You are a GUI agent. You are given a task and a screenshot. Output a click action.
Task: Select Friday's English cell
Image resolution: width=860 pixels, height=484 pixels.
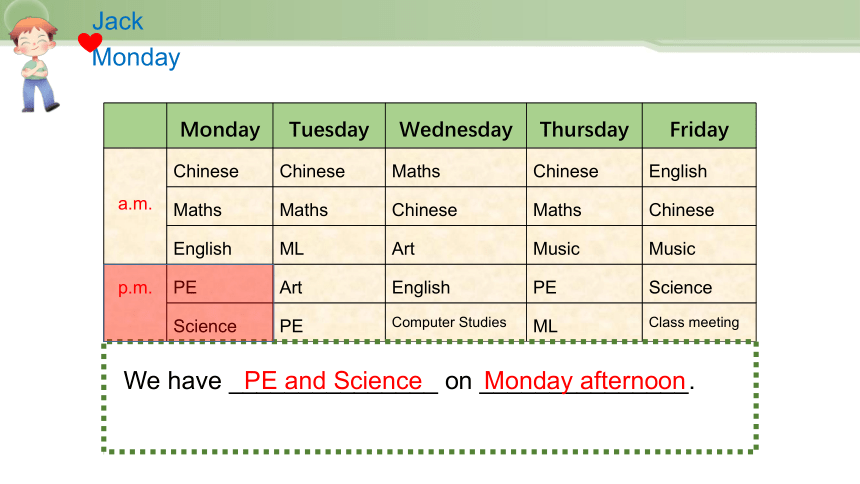699,167
